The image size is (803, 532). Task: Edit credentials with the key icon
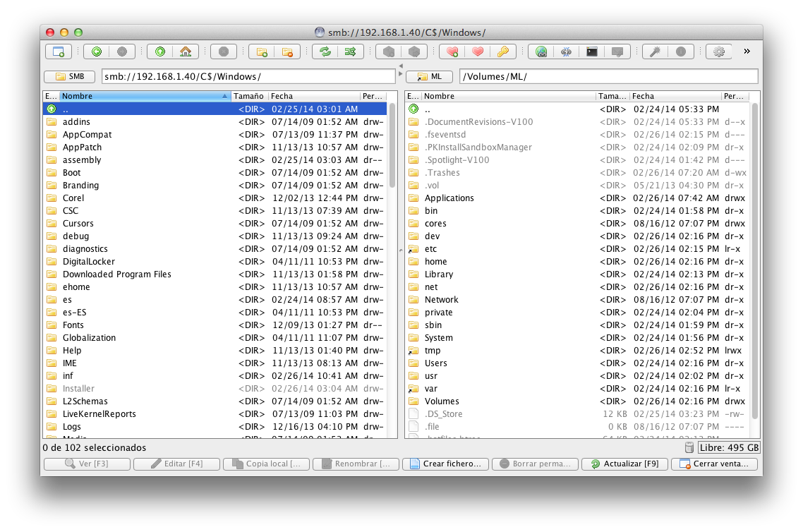503,52
